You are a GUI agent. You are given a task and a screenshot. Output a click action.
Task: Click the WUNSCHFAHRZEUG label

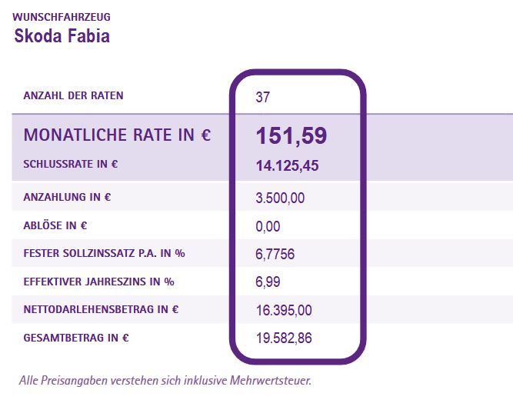pyautogui.click(x=60, y=16)
